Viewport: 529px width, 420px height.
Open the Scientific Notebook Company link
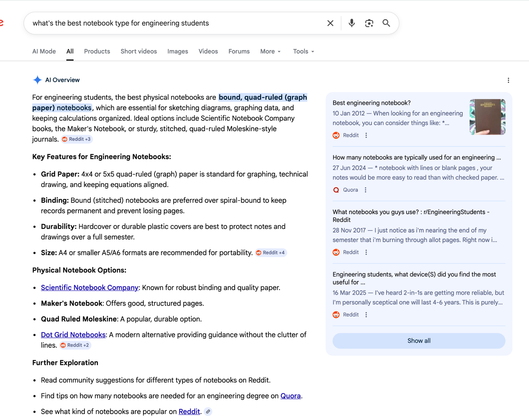point(90,287)
